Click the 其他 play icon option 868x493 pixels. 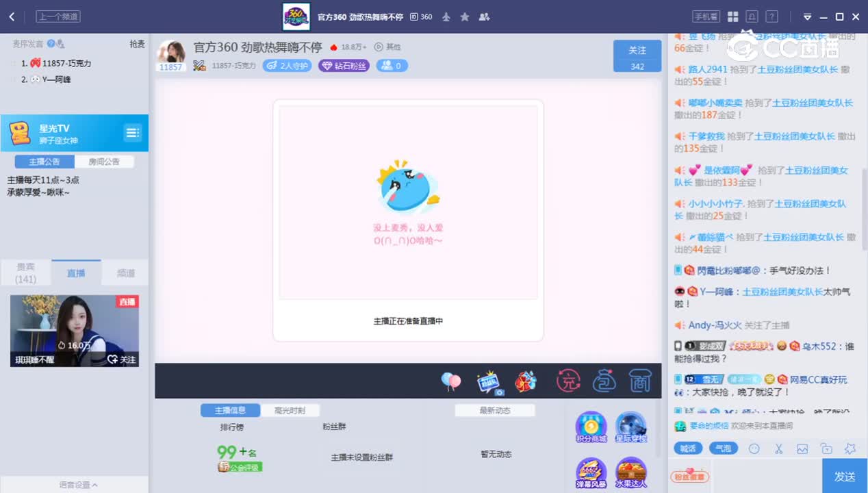point(387,47)
